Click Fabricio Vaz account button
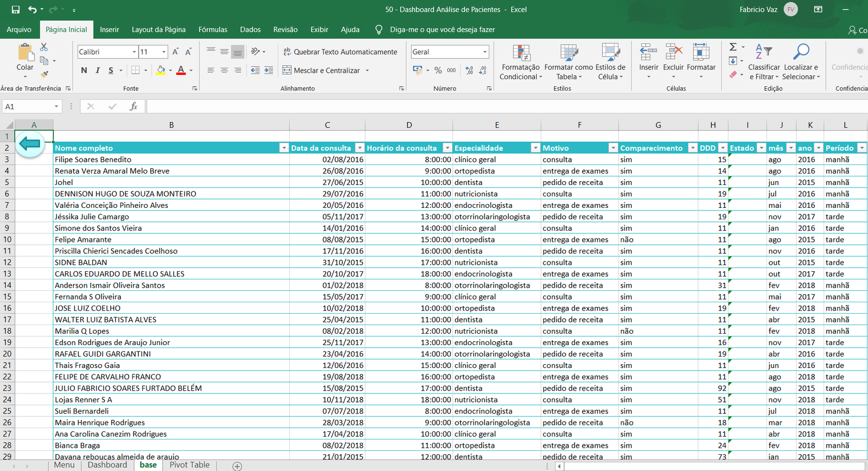 click(x=768, y=10)
